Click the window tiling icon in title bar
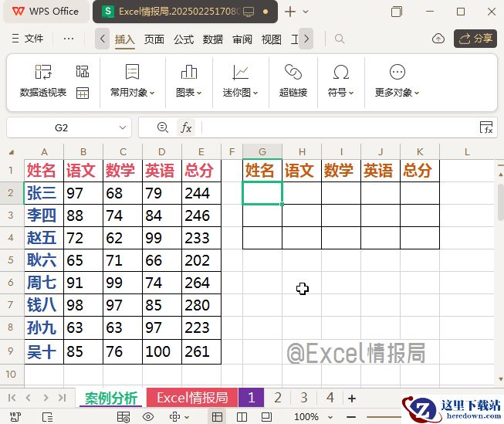The height and width of the screenshot is (424, 504). (396, 12)
